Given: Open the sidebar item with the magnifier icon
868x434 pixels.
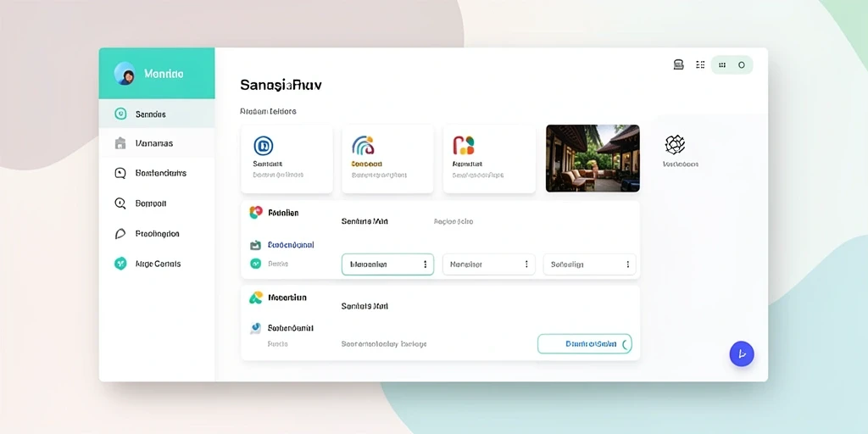Looking at the screenshot, I should tap(157, 203).
